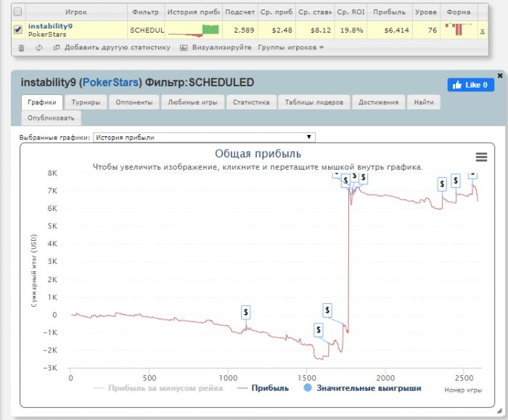Click the $ win marker near game 2350
The height and width of the screenshot is (420, 508).
442,184
